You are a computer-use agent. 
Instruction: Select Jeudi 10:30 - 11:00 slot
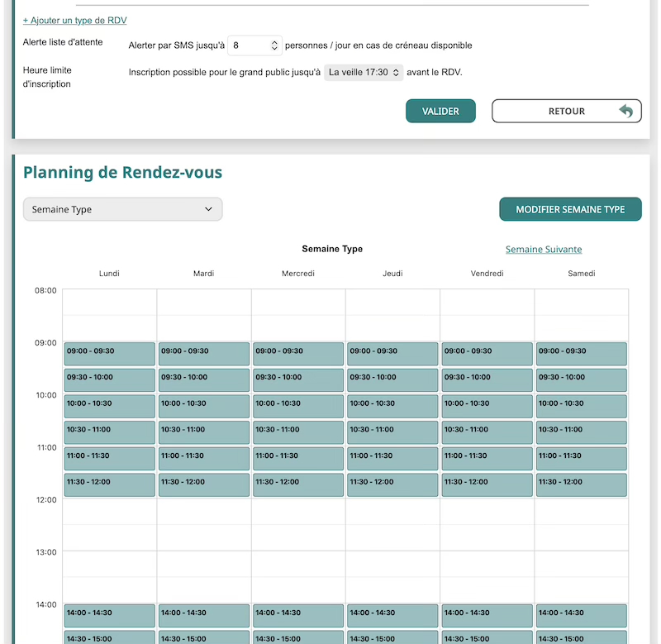pos(393,432)
